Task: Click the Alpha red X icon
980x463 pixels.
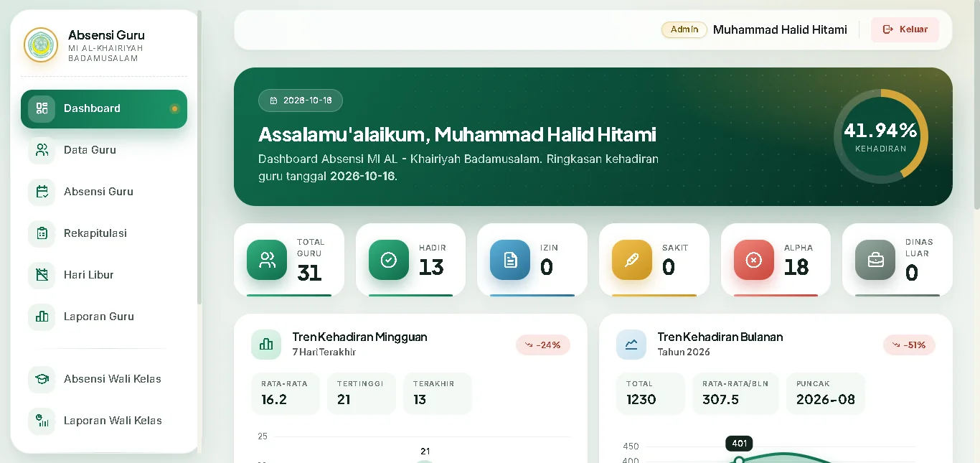Action: click(x=754, y=260)
